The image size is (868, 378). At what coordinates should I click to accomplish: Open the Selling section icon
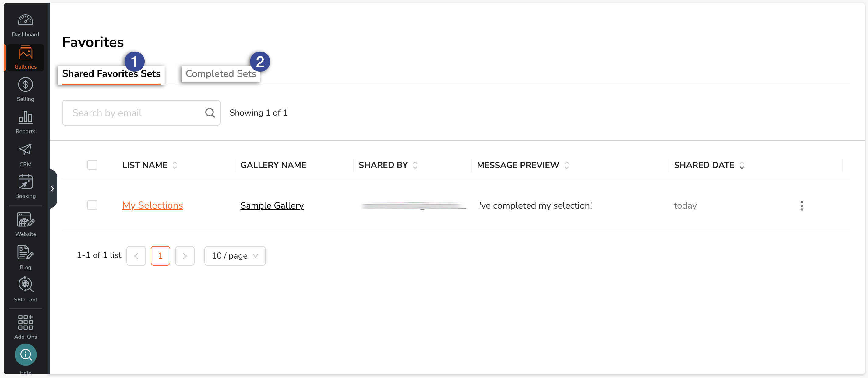tap(25, 85)
